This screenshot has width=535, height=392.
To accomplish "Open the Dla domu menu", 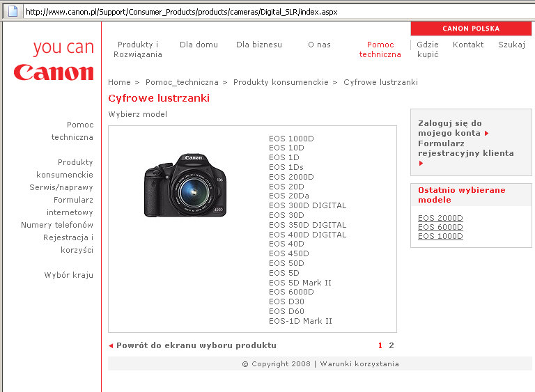I will tap(199, 45).
